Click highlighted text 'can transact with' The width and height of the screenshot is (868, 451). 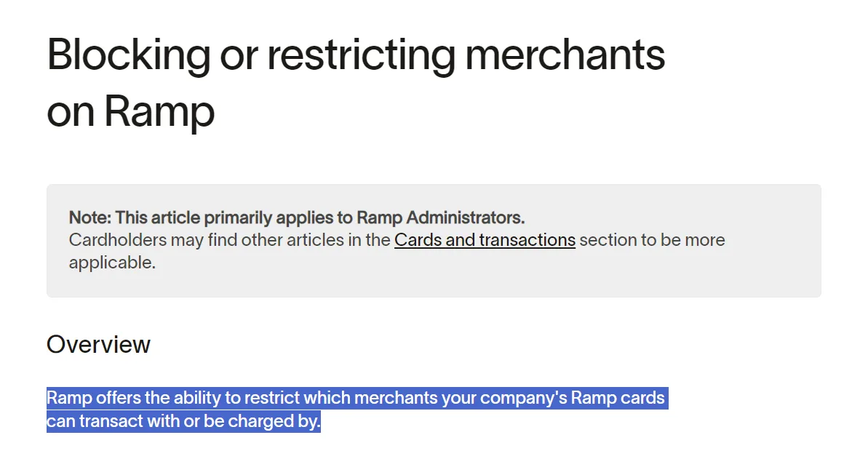pos(114,421)
